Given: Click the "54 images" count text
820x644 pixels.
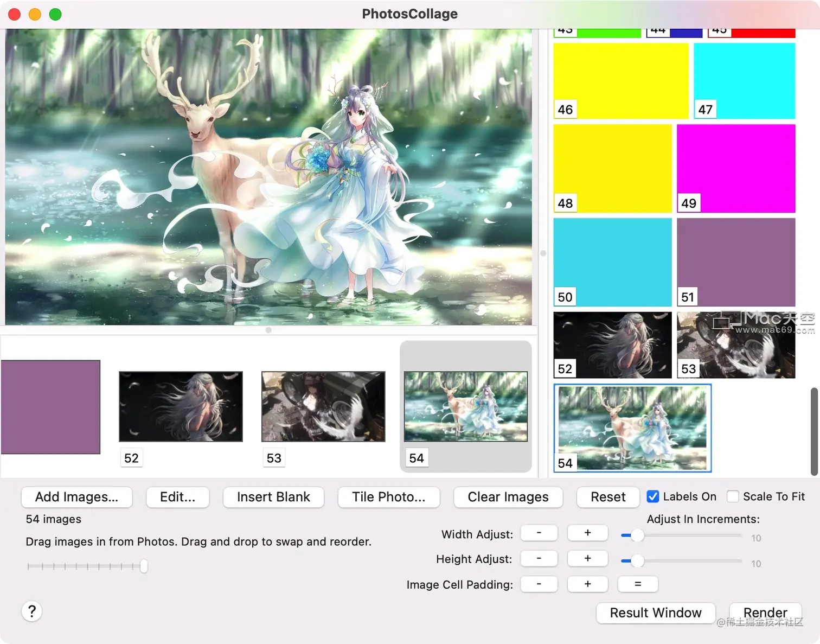Looking at the screenshot, I should pyautogui.click(x=53, y=519).
